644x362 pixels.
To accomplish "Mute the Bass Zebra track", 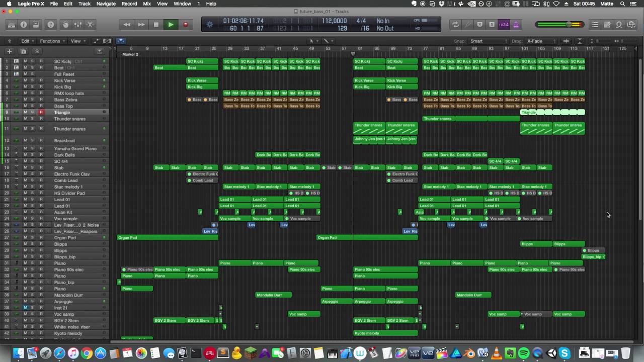I will pyautogui.click(x=26, y=100).
